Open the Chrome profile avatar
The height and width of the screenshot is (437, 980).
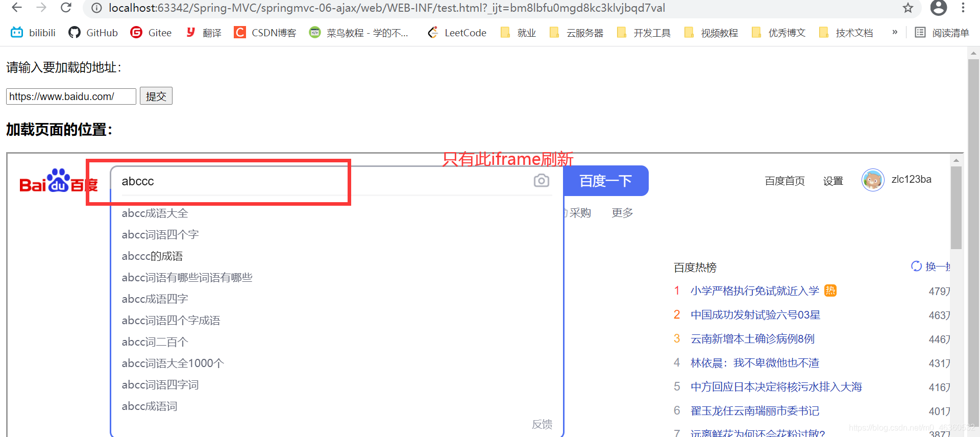point(938,8)
